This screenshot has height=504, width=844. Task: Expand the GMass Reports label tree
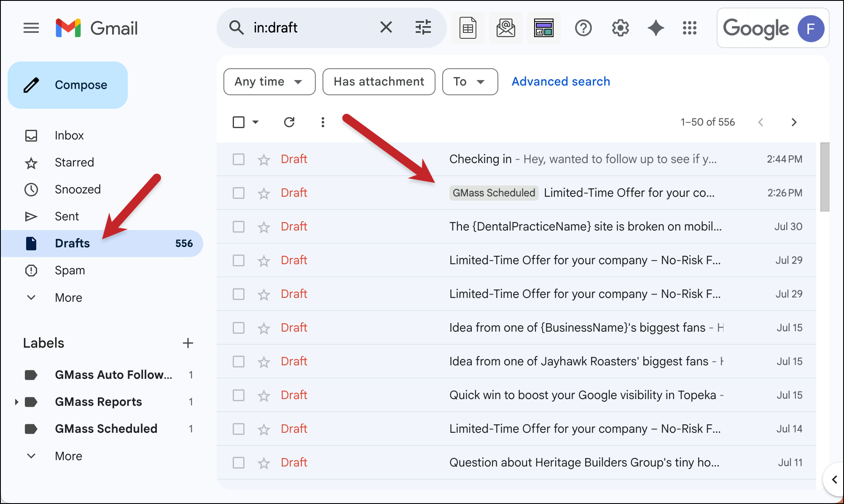(x=16, y=402)
